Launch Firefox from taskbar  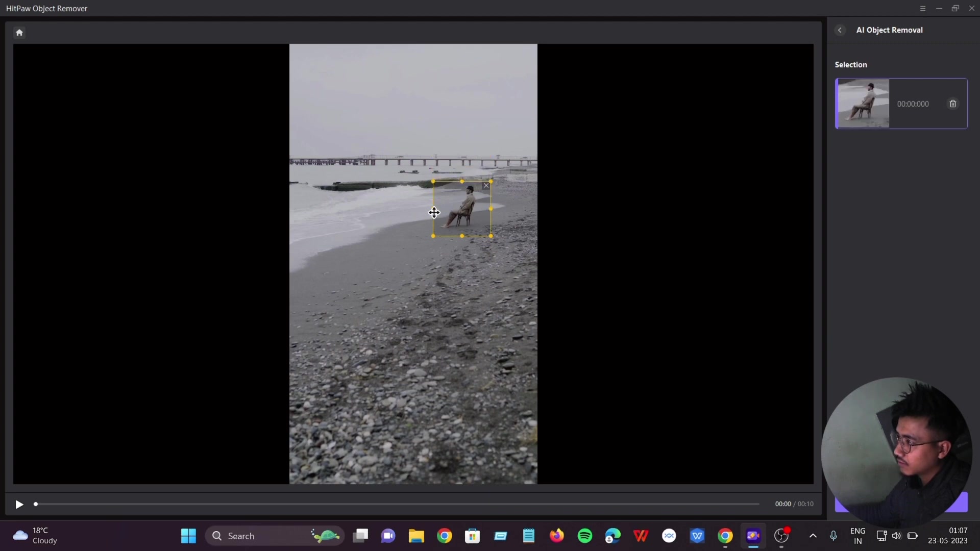(557, 536)
